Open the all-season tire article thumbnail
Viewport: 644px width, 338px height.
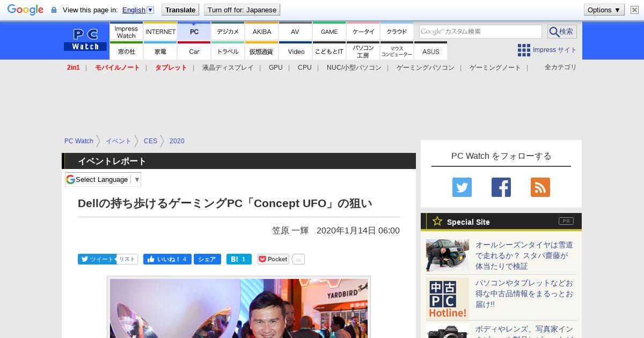tap(448, 255)
